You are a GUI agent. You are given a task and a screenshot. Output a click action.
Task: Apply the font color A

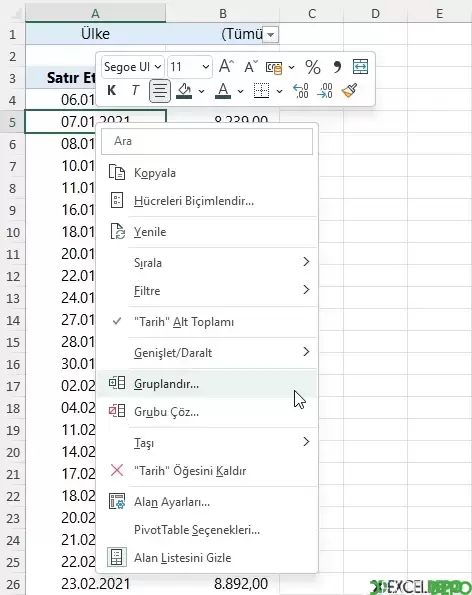(223, 91)
